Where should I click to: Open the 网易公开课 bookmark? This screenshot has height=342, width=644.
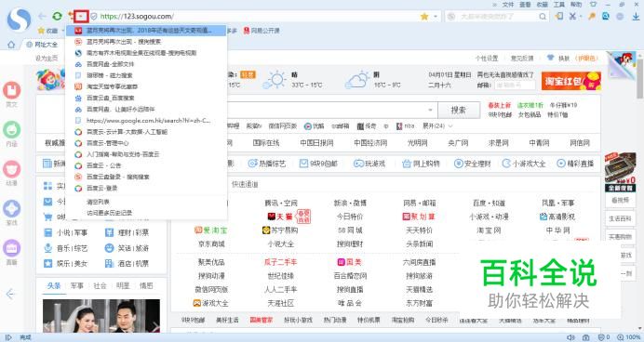262,31
